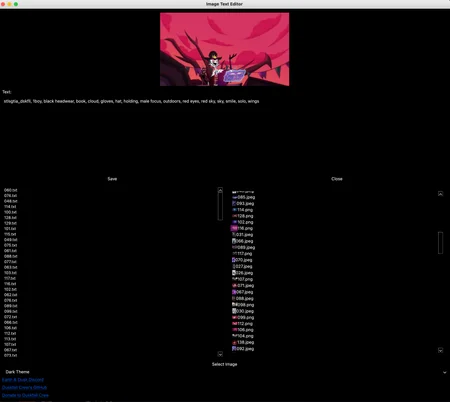Select 128.txt in the text list
The image size is (450, 402).
click(10, 217)
